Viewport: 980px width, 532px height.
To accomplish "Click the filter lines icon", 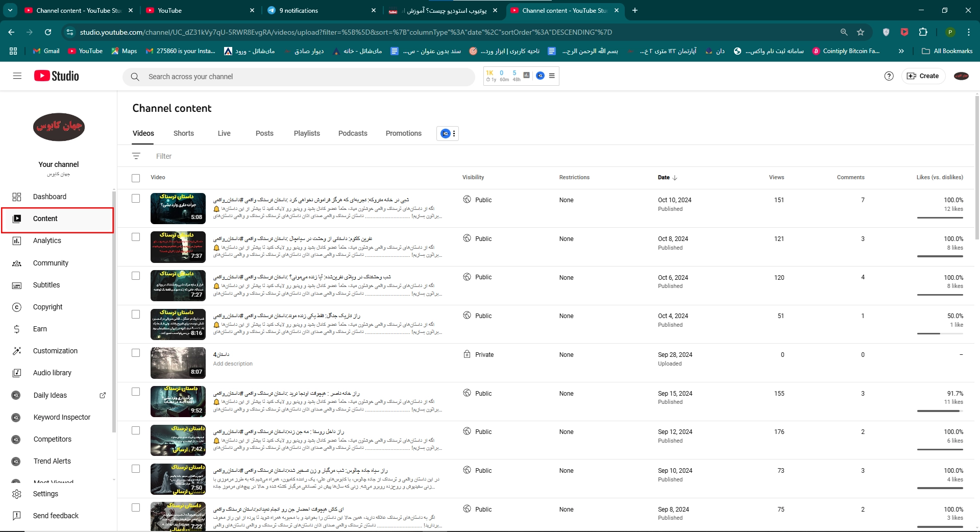I will point(136,156).
